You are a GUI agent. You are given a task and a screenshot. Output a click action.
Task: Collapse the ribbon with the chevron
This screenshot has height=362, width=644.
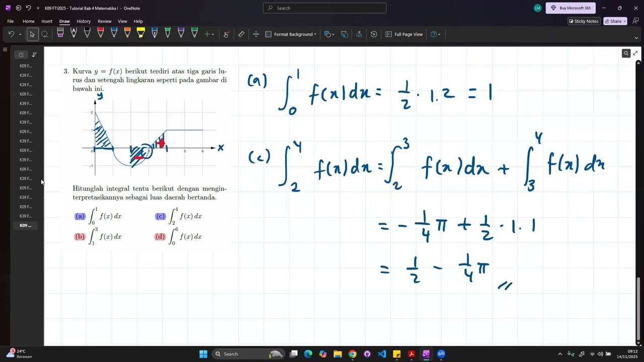[636, 38]
